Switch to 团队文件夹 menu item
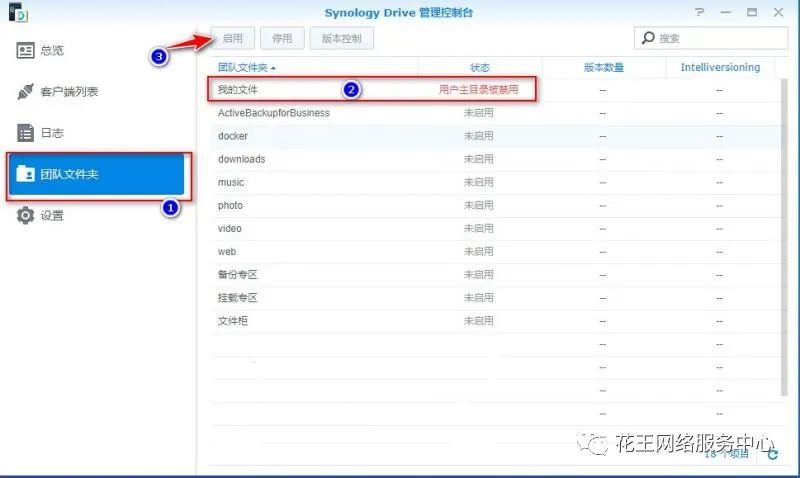Screen dimensions: 800x478 [x=97, y=174]
